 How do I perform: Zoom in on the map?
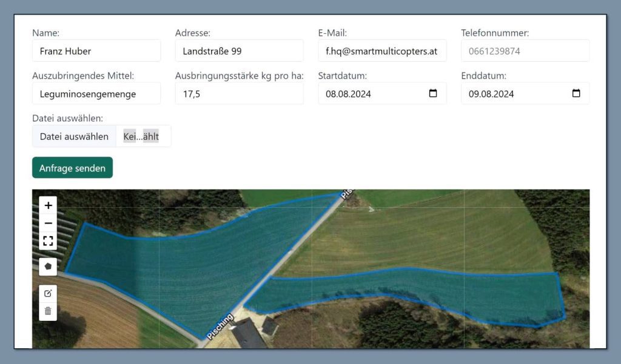tap(48, 205)
